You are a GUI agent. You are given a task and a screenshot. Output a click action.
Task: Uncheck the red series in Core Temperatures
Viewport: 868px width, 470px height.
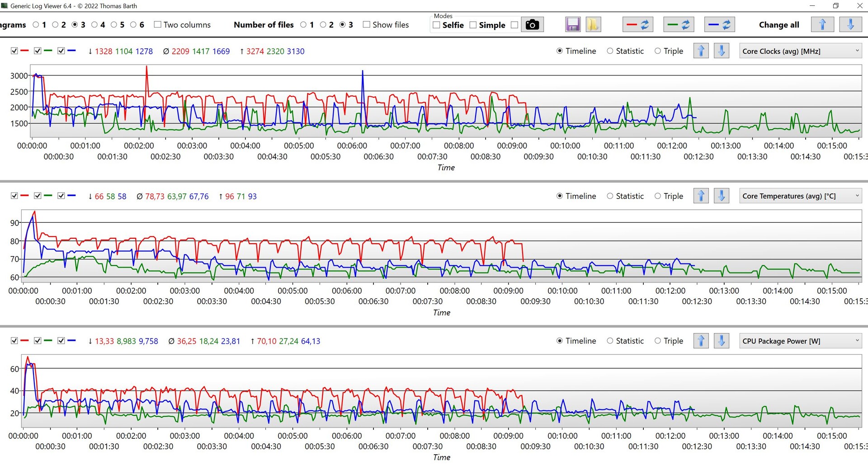click(14, 196)
